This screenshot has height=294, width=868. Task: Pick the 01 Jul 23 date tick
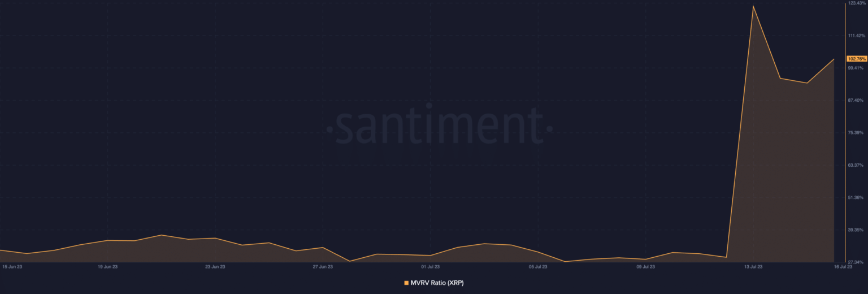[x=431, y=266]
